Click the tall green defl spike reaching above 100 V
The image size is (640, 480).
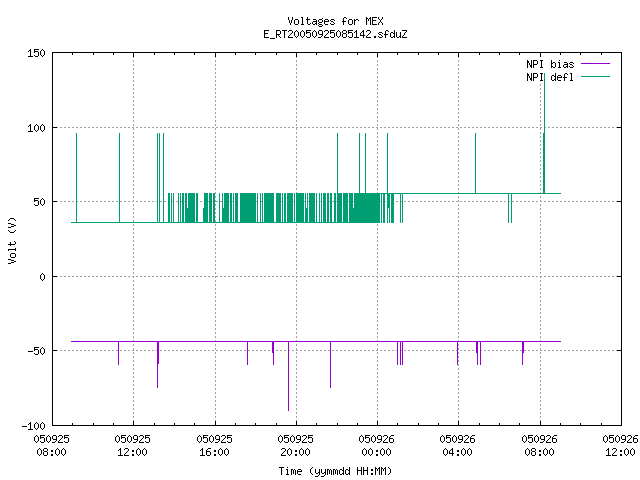pyautogui.click(x=544, y=133)
